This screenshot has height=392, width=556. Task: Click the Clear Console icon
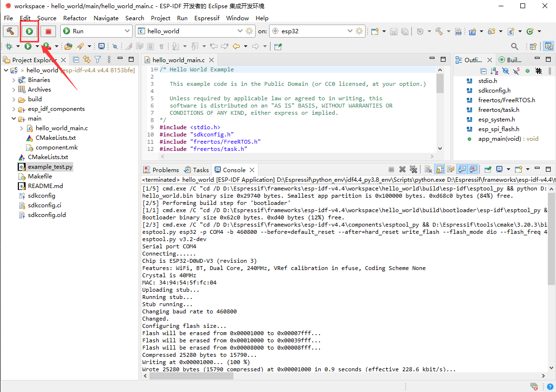pos(428,169)
